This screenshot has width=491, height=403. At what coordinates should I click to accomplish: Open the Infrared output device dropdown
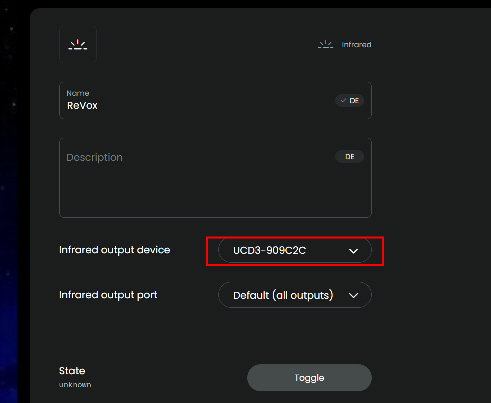(295, 250)
